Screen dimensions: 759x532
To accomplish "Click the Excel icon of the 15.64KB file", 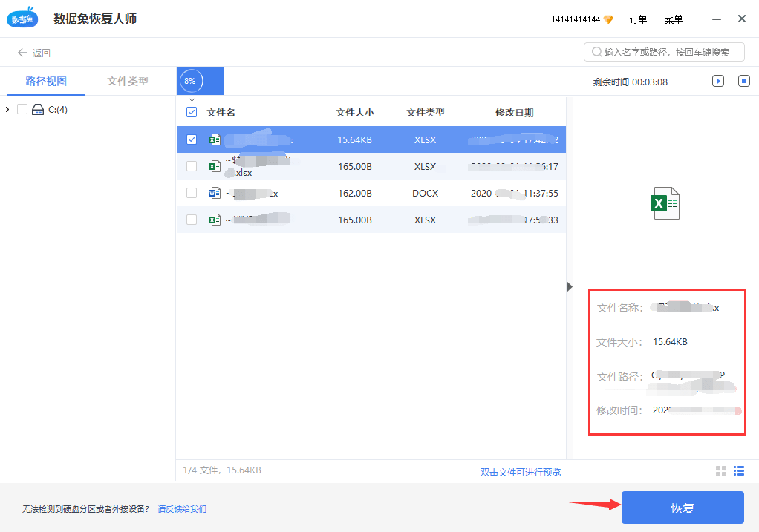I will tap(215, 139).
